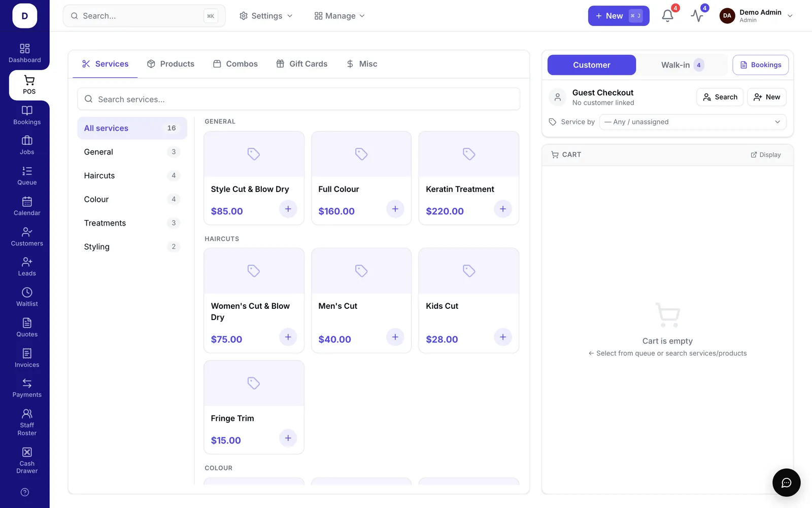This screenshot has width=812, height=508.
Task: Go to Jobs in the sidebar
Action: click(27, 145)
